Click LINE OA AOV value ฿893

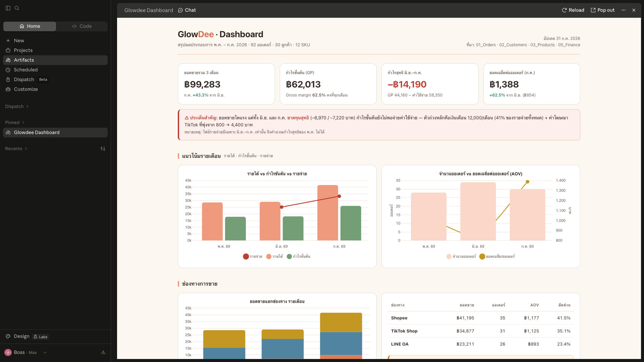(x=533, y=344)
